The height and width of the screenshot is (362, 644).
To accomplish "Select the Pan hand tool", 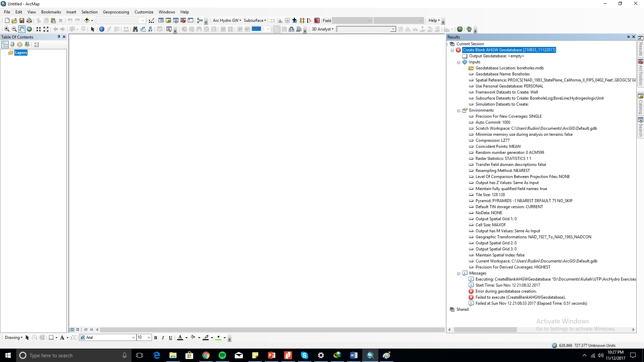I will [x=21, y=29].
